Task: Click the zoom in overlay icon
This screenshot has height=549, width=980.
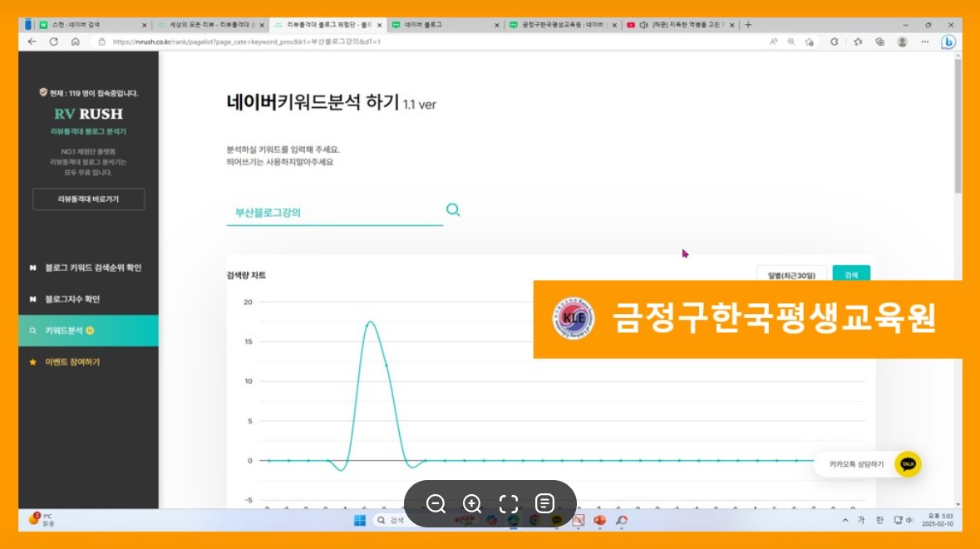Action: (472, 503)
